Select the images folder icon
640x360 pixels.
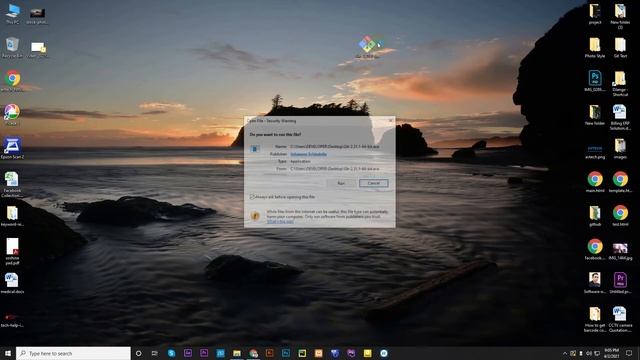[x=620, y=148]
